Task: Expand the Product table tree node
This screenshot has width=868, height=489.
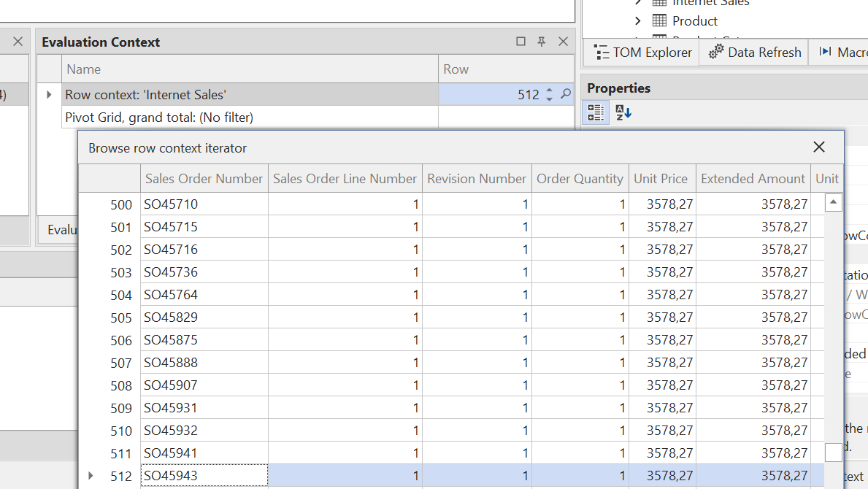Action: (x=638, y=21)
